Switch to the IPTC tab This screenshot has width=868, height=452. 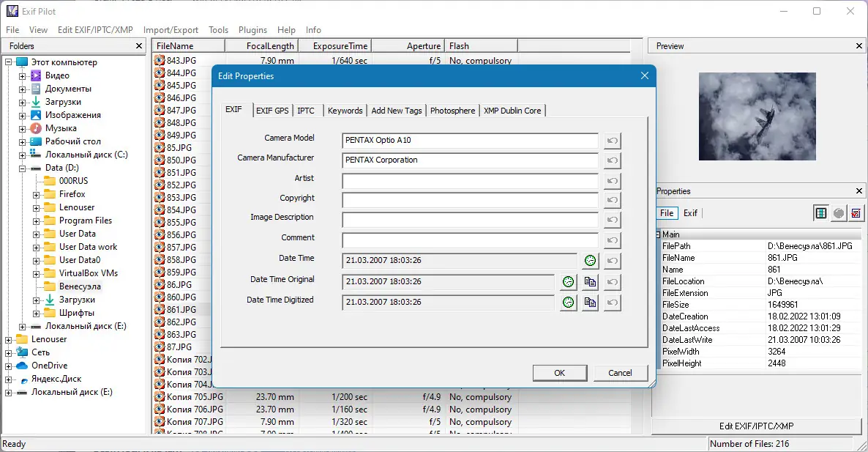[x=306, y=111]
